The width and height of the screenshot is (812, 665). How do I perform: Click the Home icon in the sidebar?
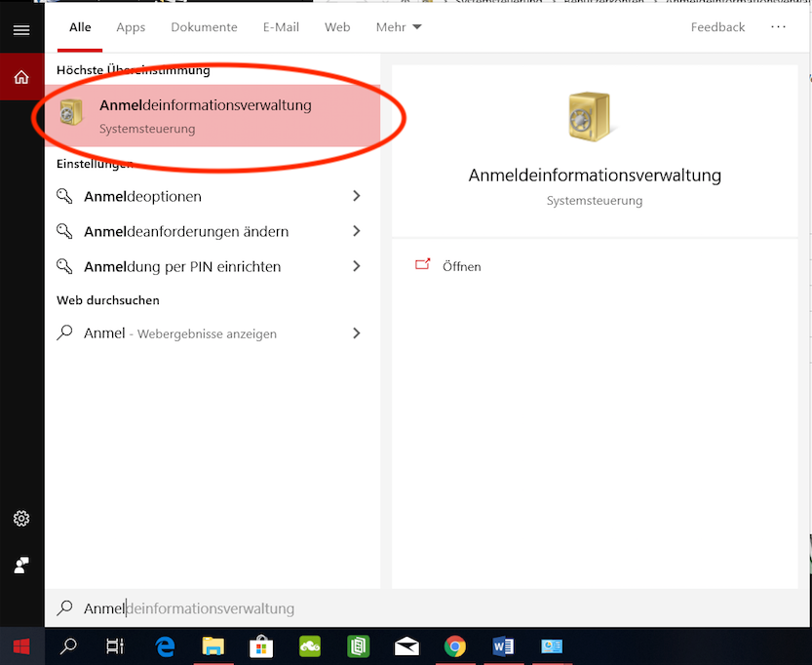coord(21,77)
